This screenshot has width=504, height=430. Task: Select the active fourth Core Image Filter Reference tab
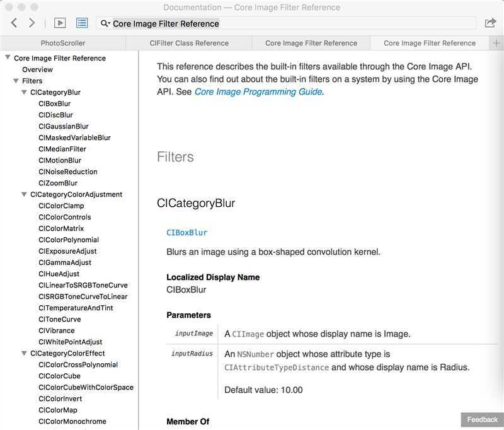(x=430, y=43)
